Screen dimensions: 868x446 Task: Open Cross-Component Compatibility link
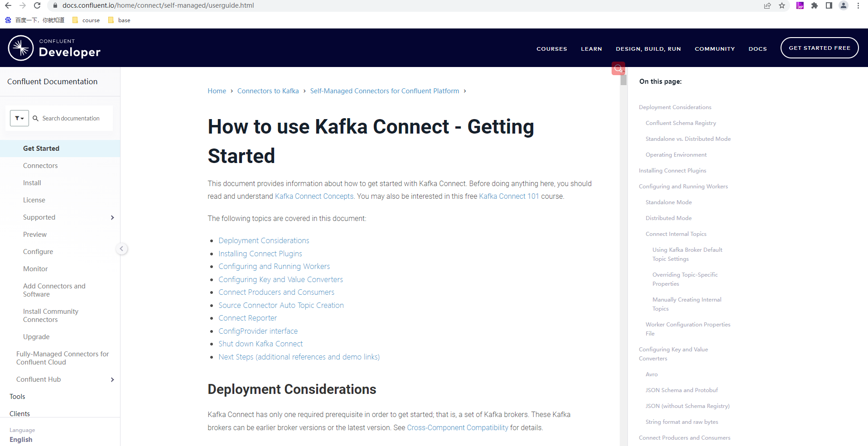458,427
